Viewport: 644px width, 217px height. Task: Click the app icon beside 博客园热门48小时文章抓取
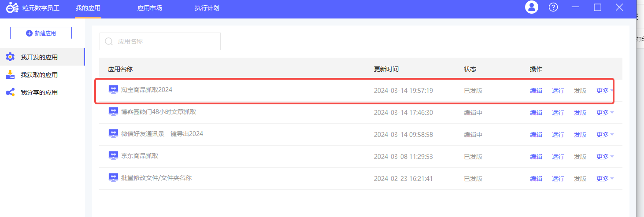coord(113,111)
